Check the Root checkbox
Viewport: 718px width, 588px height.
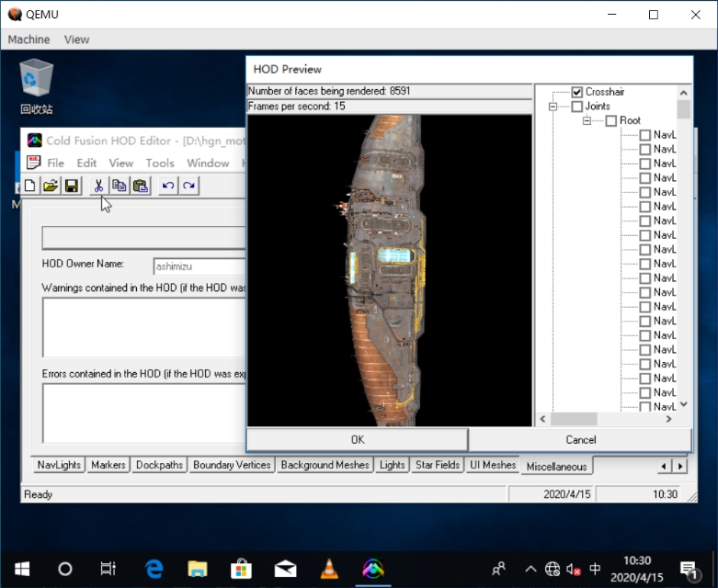[x=610, y=120]
